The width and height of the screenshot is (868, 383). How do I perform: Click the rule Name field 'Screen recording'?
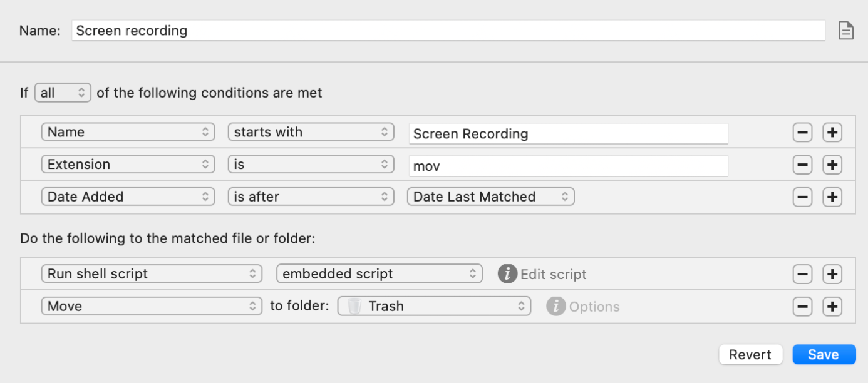pos(448,30)
